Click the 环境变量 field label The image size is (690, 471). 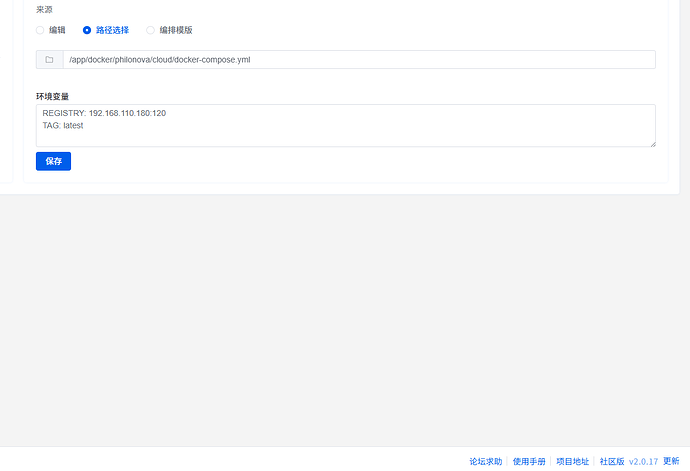52,97
